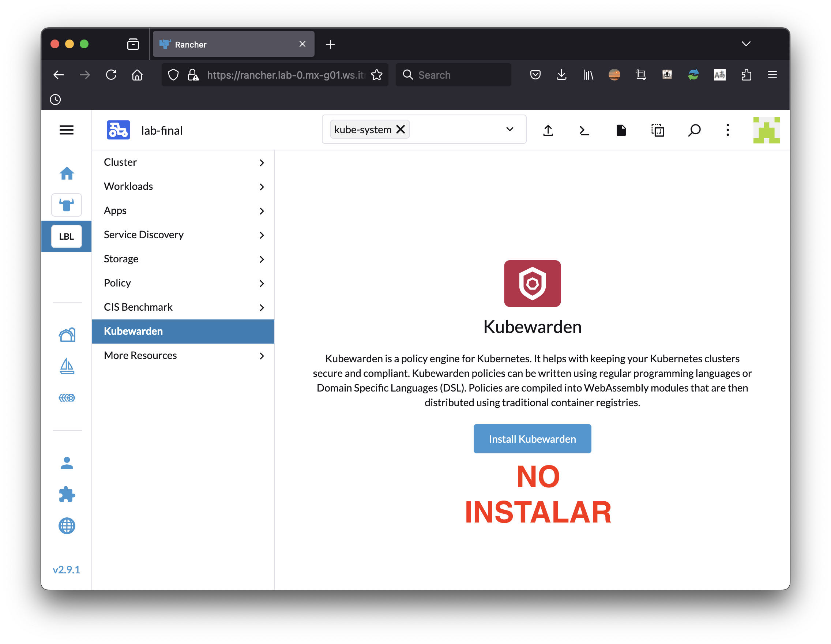Open list all tabs dropdown

(746, 44)
